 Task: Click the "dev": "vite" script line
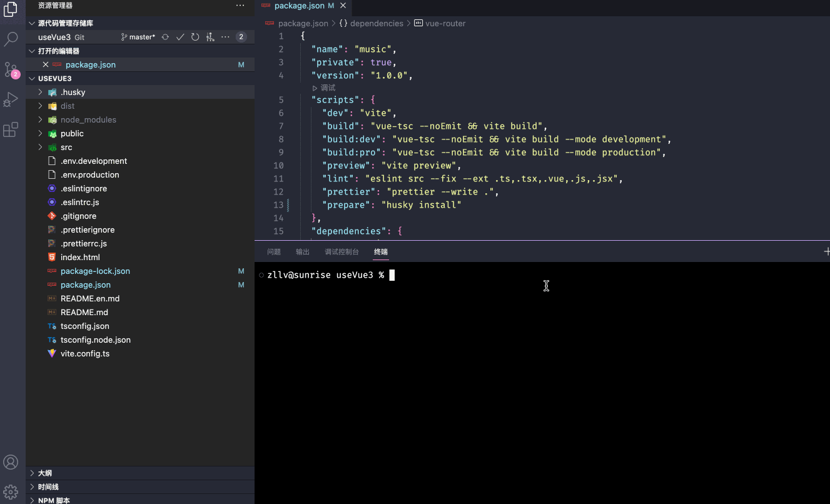pos(360,113)
